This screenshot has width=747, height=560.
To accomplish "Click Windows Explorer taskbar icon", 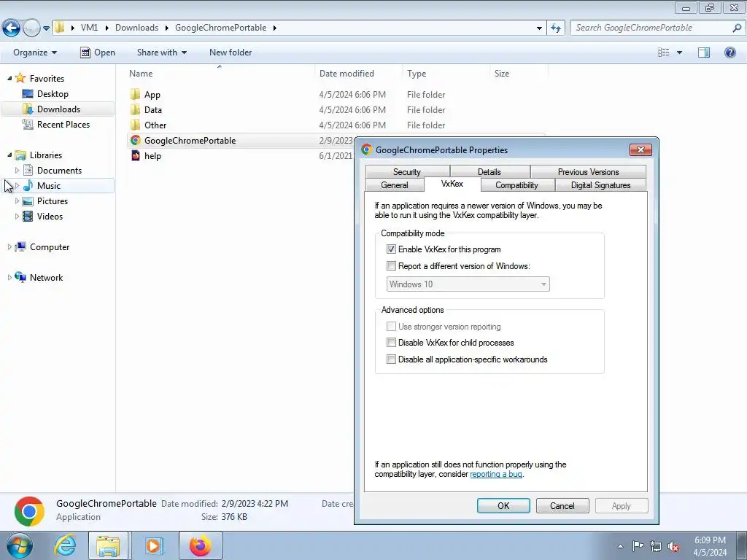I will [x=108, y=545].
